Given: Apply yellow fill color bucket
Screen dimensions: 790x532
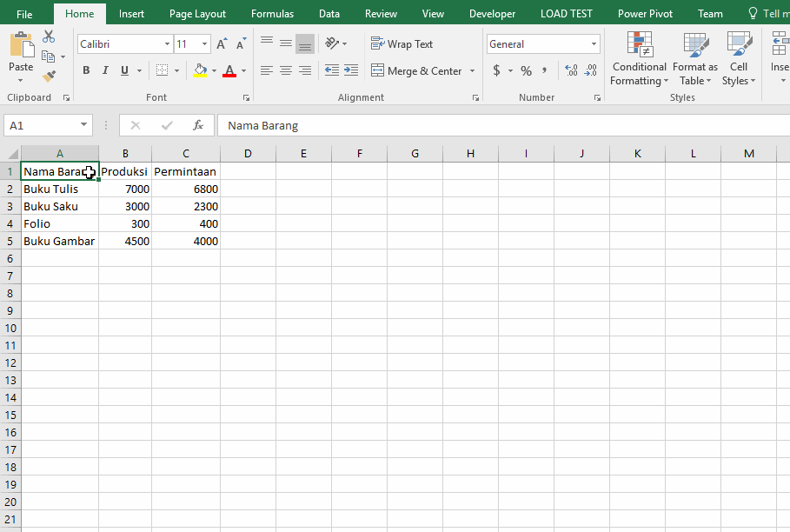Looking at the screenshot, I should coord(200,70).
